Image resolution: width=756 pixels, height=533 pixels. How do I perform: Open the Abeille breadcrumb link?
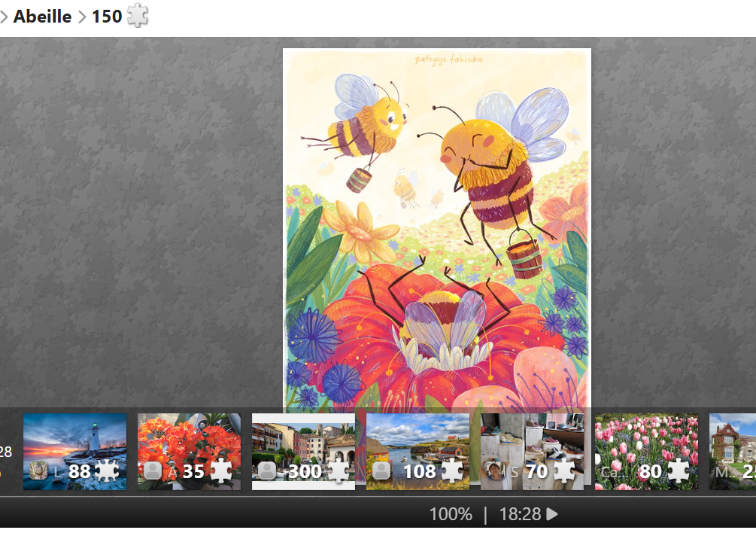click(x=42, y=17)
